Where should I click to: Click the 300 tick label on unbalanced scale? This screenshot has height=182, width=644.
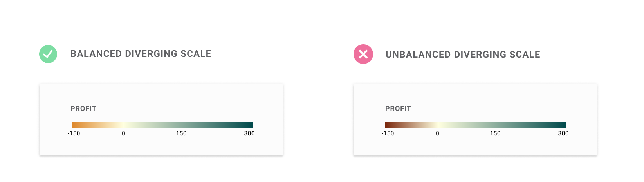click(x=563, y=133)
